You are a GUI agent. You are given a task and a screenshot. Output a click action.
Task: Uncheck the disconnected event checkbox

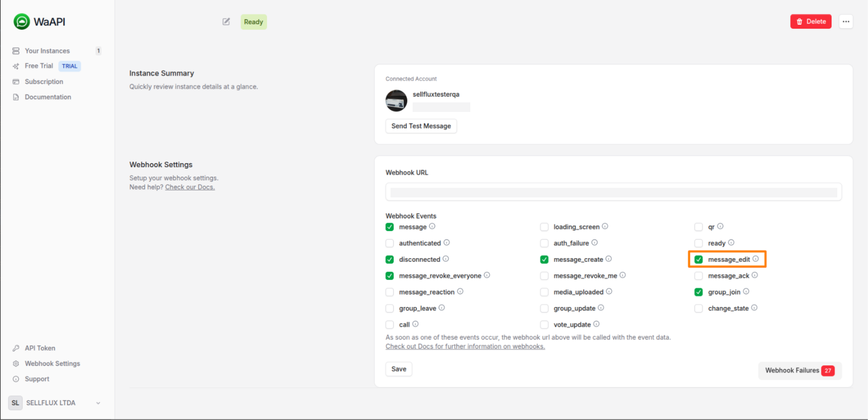[x=390, y=259]
